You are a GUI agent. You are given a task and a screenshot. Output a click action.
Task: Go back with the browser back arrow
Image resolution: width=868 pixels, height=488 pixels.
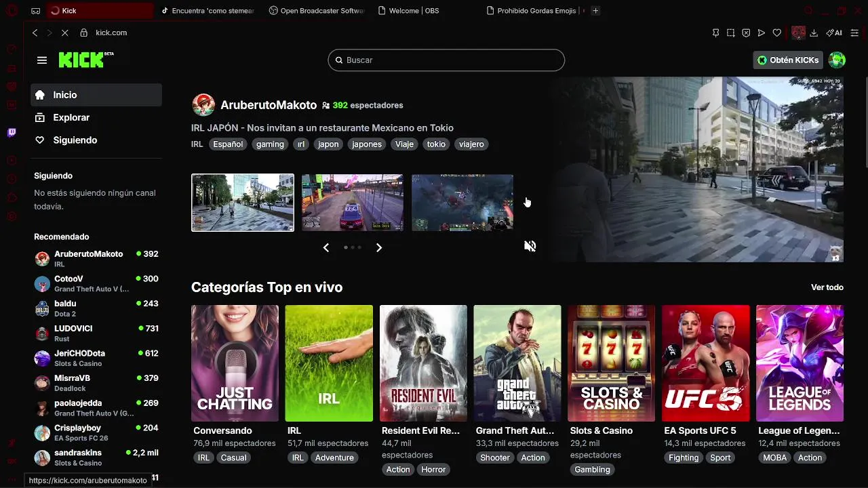[x=35, y=33]
